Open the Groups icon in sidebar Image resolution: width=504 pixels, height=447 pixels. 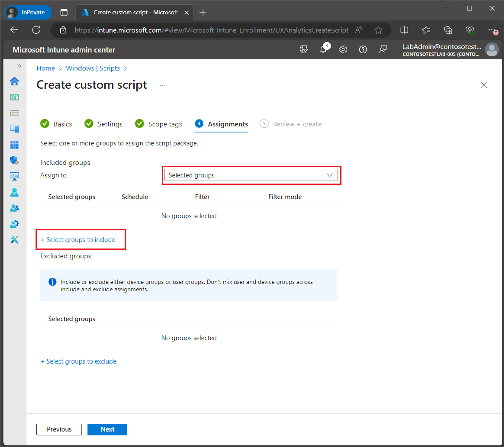(15, 208)
